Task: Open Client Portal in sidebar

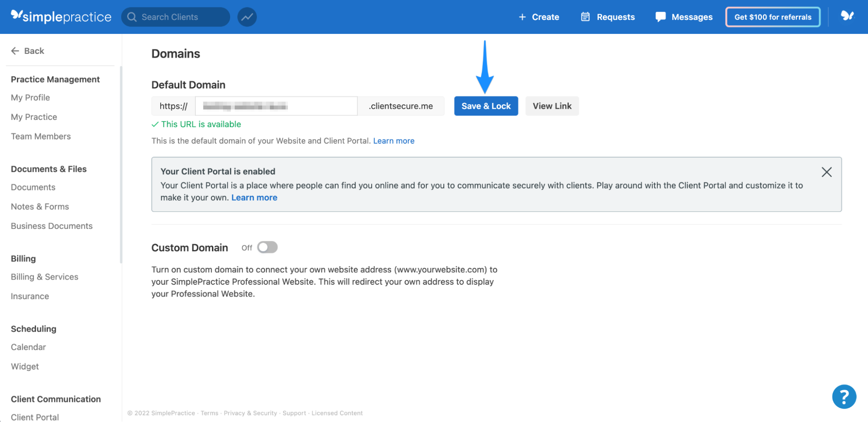Action: (35, 417)
